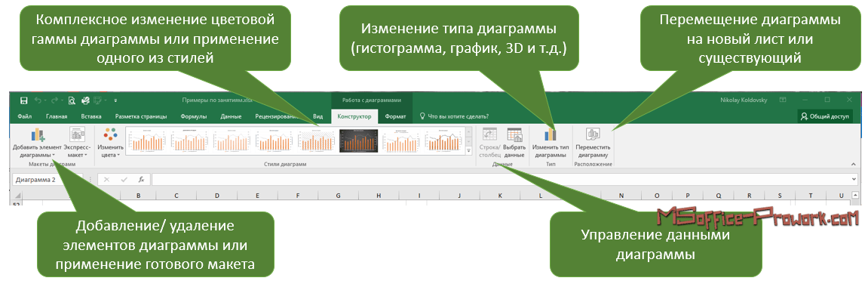This screenshot has height=281, width=868.
Task: Click the vertical scrollbar up arrow
Action: coord(855,196)
